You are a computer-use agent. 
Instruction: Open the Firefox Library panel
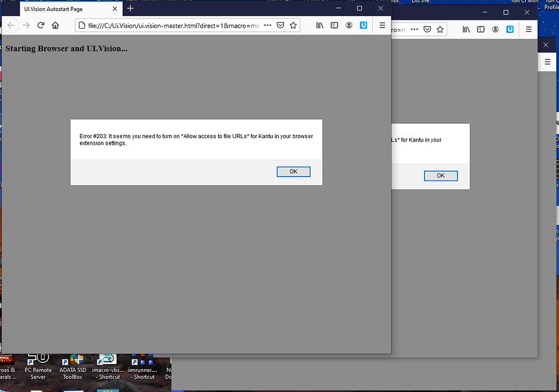tap(319, 25)
